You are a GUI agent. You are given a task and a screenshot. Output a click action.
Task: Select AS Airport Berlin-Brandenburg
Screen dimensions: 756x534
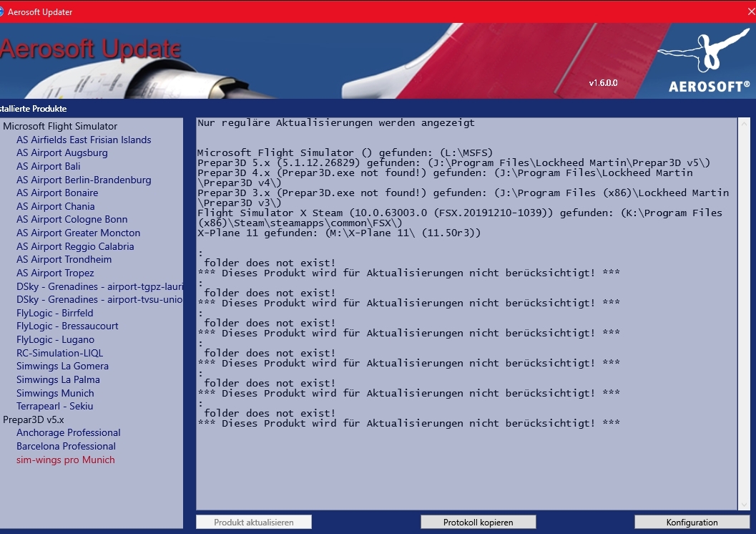pyautogui.click(x=84, y=180)
